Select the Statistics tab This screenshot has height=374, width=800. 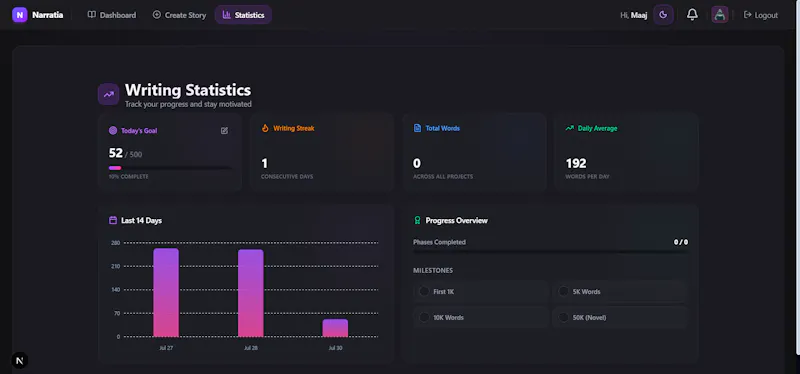pyautogui.click(x=243, y=15)
